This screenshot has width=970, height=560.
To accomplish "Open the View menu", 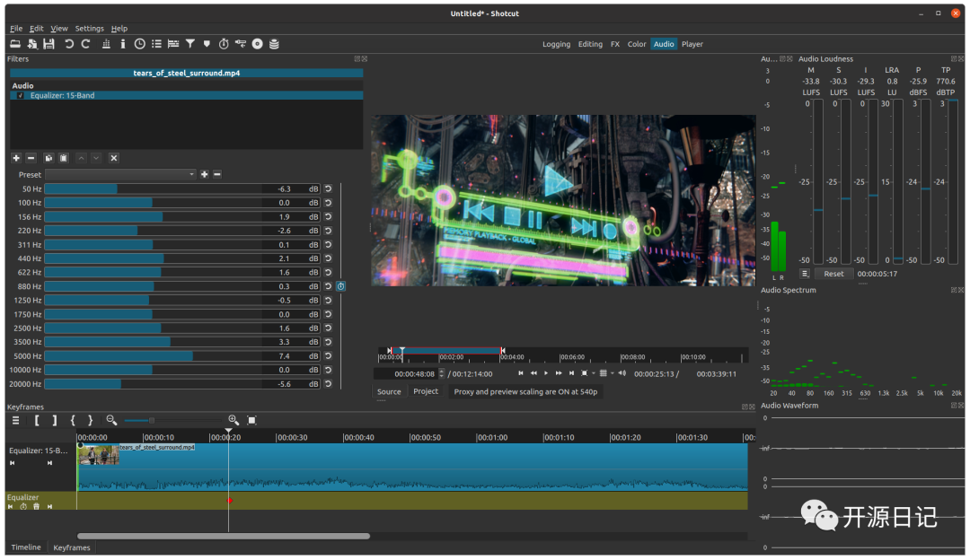I will click(58, 29).
